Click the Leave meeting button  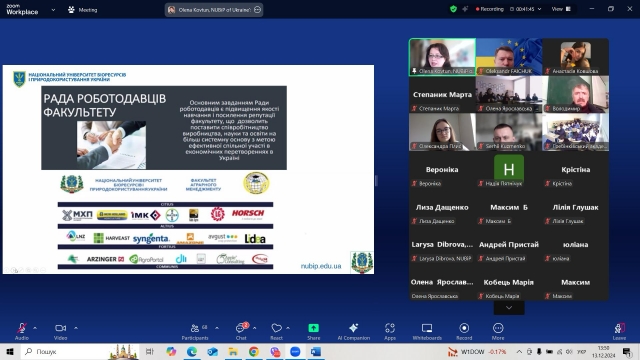(x=619, y=331)
